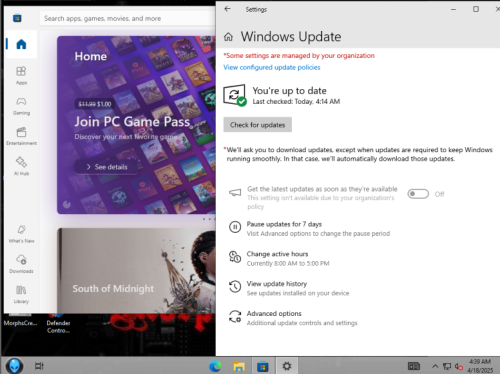
Task: Open Microsoft Edge from the taskbar
Action: [215, 366]
